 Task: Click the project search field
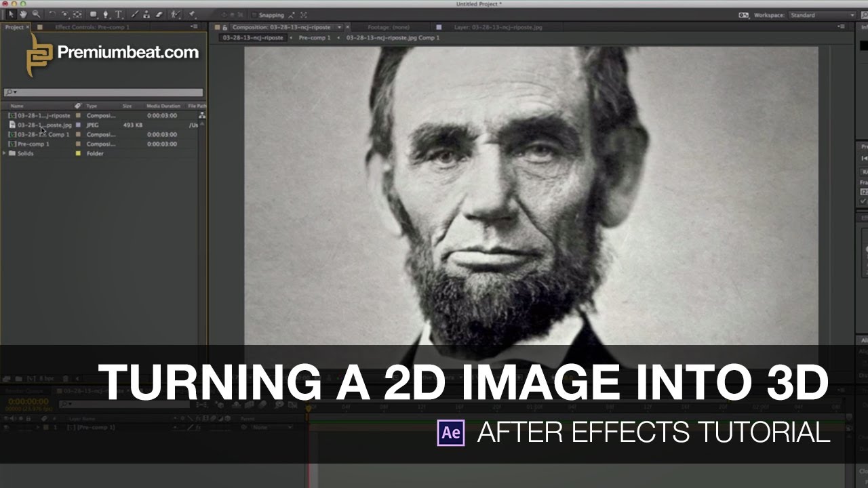pos(103,92)
